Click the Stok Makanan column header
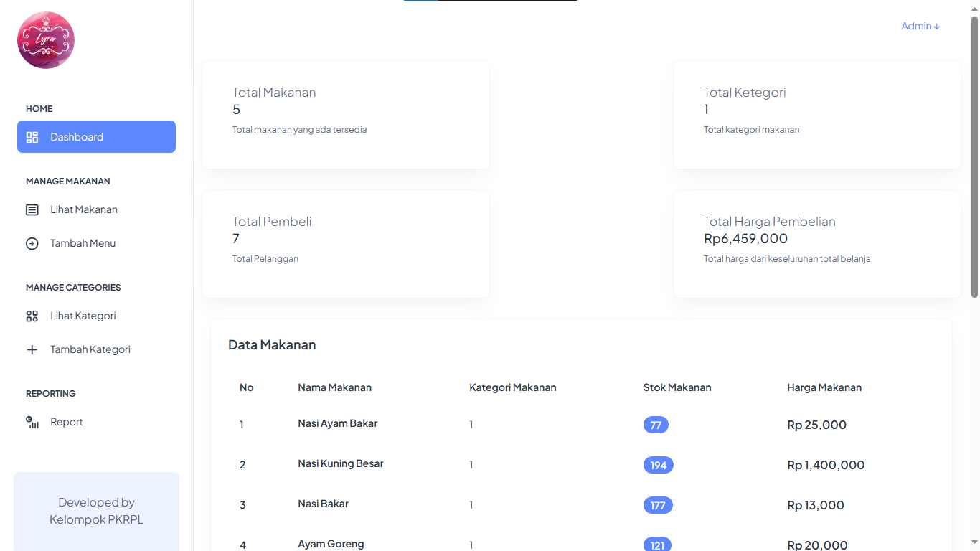This screenshot has height=551, width=980. pos(677,387)
